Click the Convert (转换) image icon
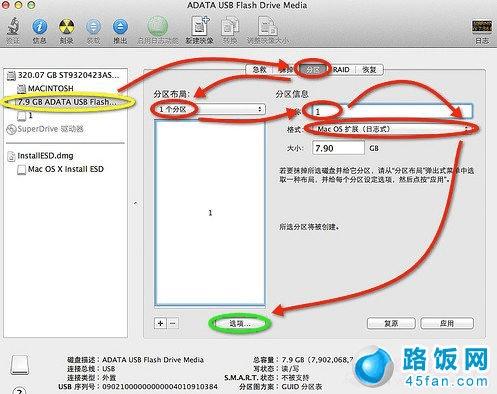The image size is (497, 394). (230, 27)
